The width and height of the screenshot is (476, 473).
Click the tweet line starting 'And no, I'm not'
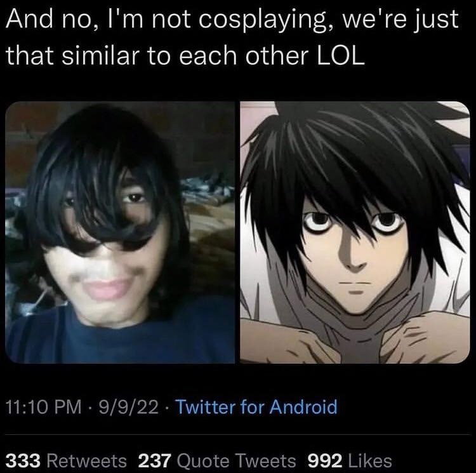click(x=232, y=20)
